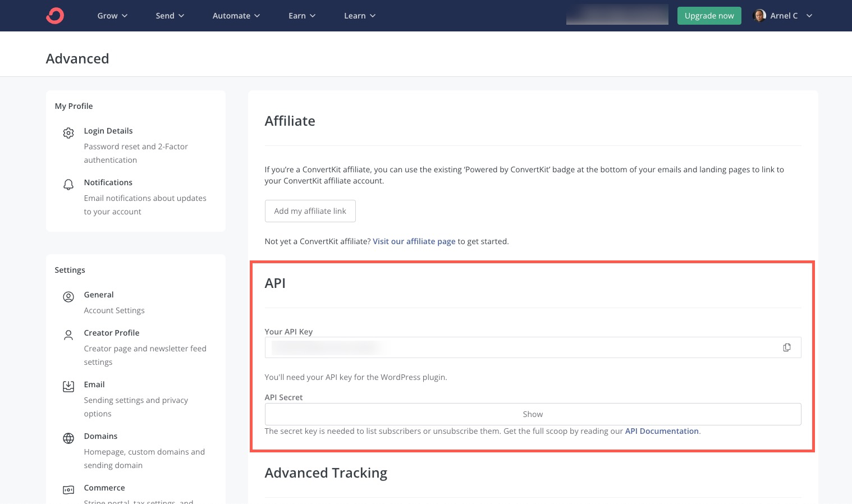Click the gear icon beside Login Details
Image resolution: width=852 pixels, height=504 pixels.
pyautogui.click(x=68, y=133)
